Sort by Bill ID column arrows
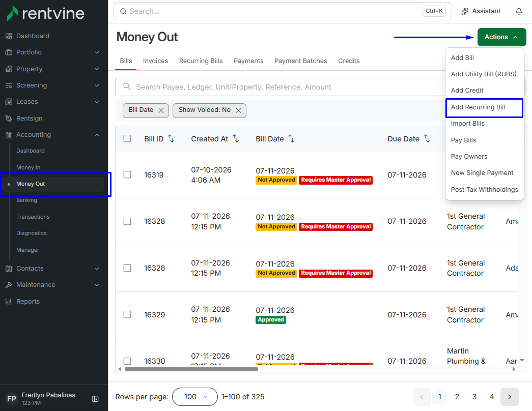Screen dimensions: 532x411 pyautogui.click(x=172, y=139)
